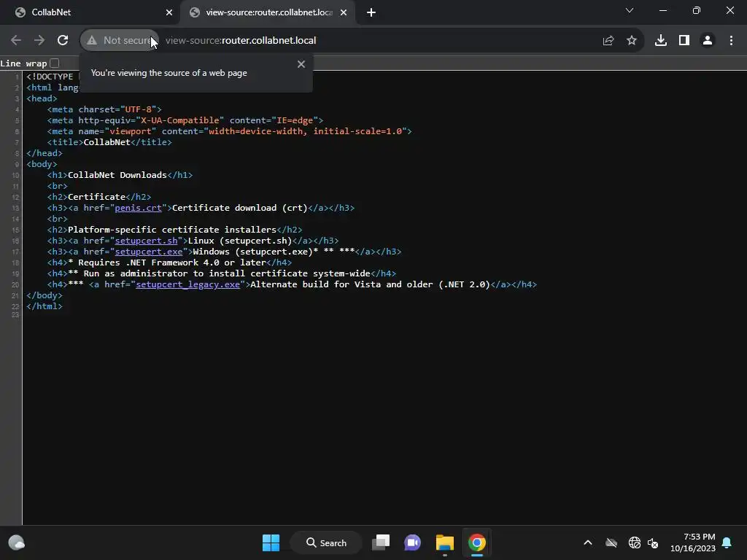This screenshot has width=747, height=560.
Task: Click the 'CollabNet Downloads' heading text
Action: click(117, 175)
